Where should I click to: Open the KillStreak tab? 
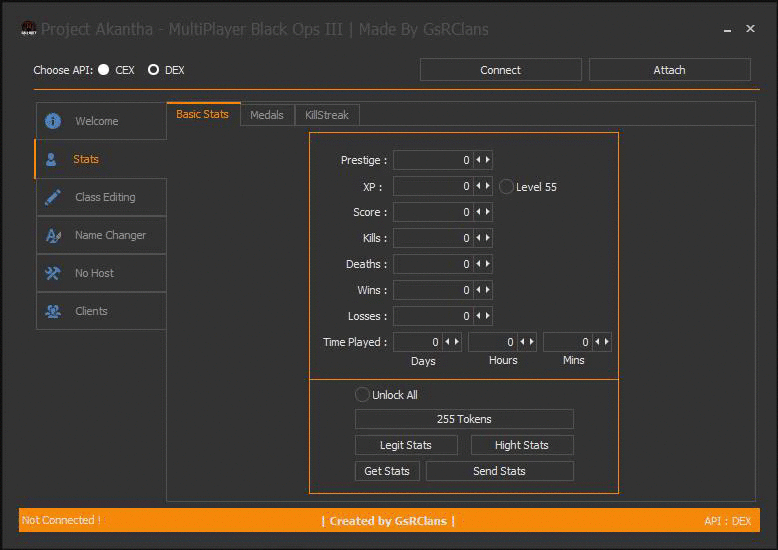click(x=326, y=115)
